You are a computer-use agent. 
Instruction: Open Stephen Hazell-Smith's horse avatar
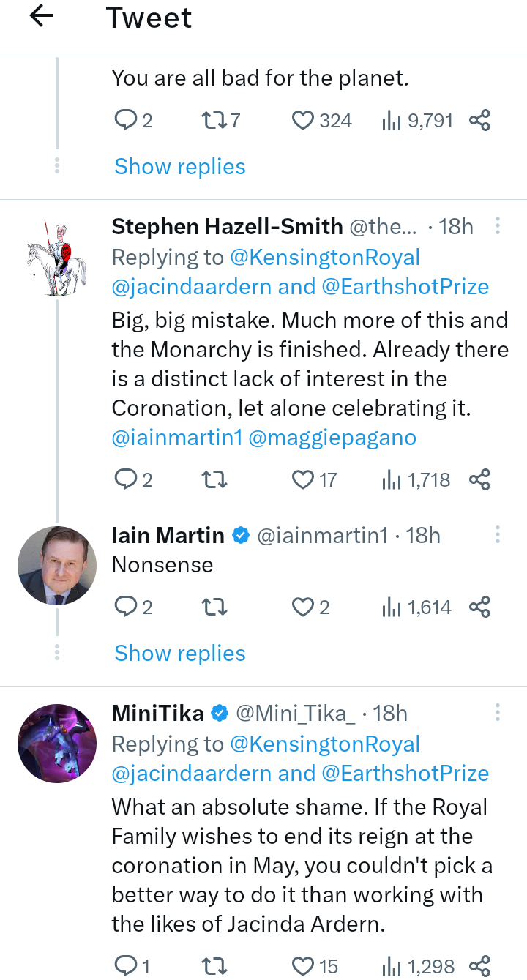[57, 257]
